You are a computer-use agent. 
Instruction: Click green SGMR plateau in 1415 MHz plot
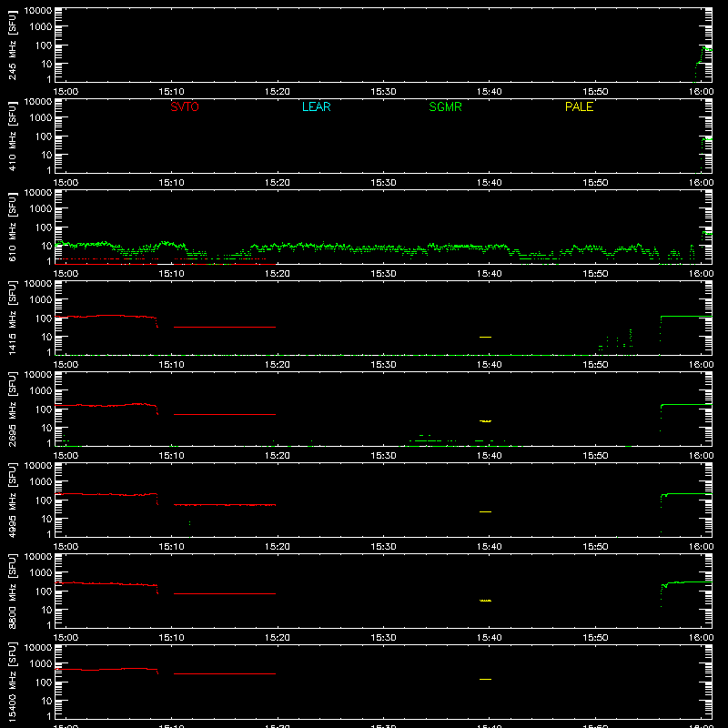[686, 316]
